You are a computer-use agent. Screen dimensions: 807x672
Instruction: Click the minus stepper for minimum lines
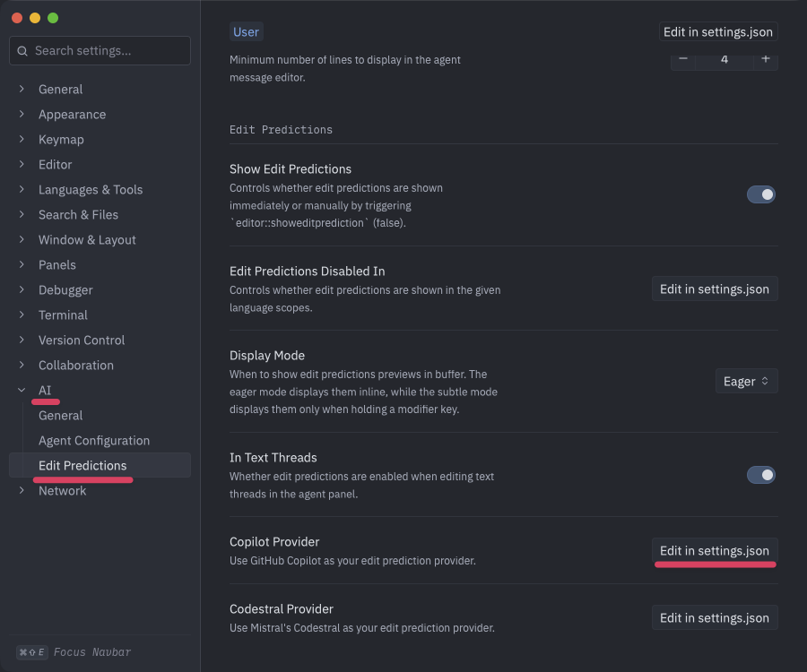tap(683, 59)
